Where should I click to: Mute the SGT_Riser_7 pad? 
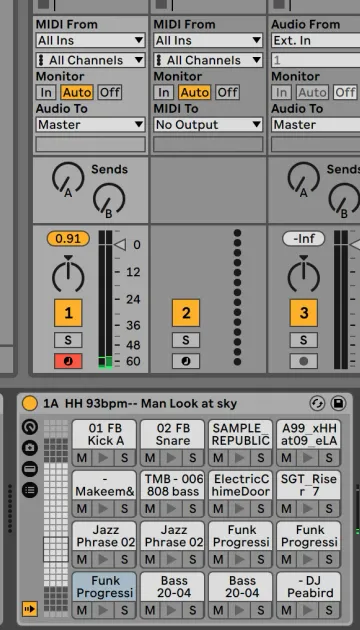click(287, 508)
